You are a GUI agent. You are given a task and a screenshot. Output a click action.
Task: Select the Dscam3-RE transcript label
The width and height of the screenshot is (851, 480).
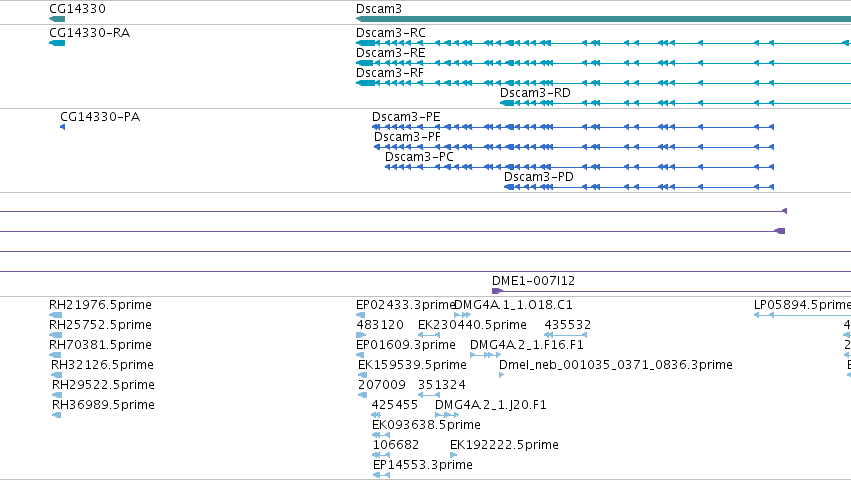[x=391, y=53]
